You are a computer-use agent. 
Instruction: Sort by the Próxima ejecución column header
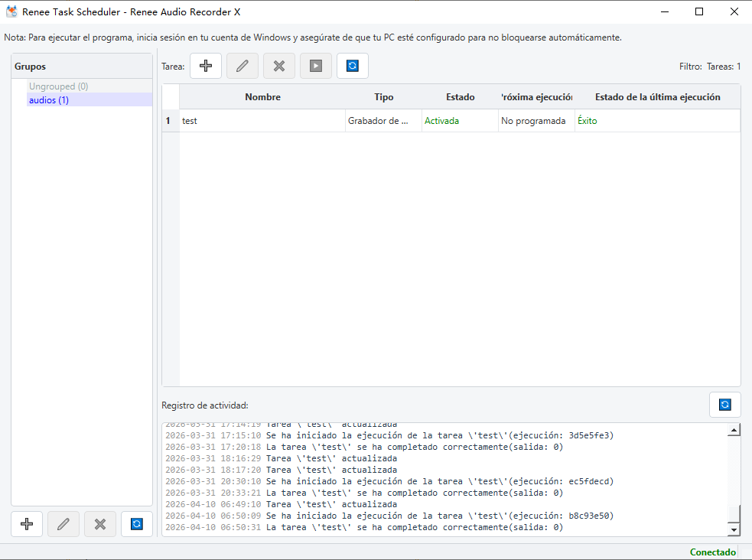(537, 97)
